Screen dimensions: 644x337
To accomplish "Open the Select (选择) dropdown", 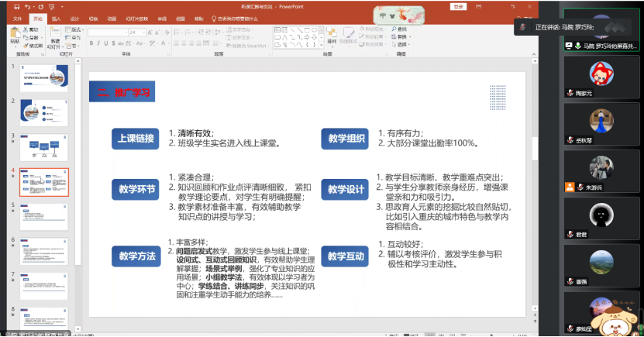I will click(401, 44).
